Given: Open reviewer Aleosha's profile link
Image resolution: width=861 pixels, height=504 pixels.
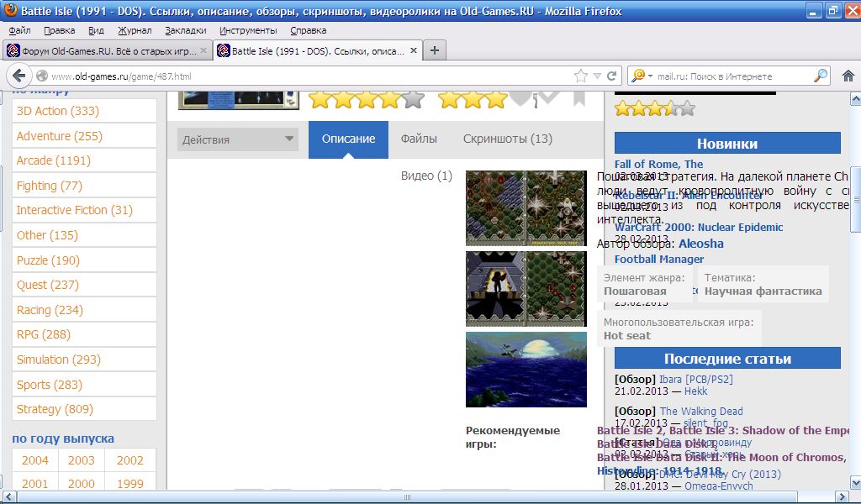Looking at the screenshot, I should 700,244.
